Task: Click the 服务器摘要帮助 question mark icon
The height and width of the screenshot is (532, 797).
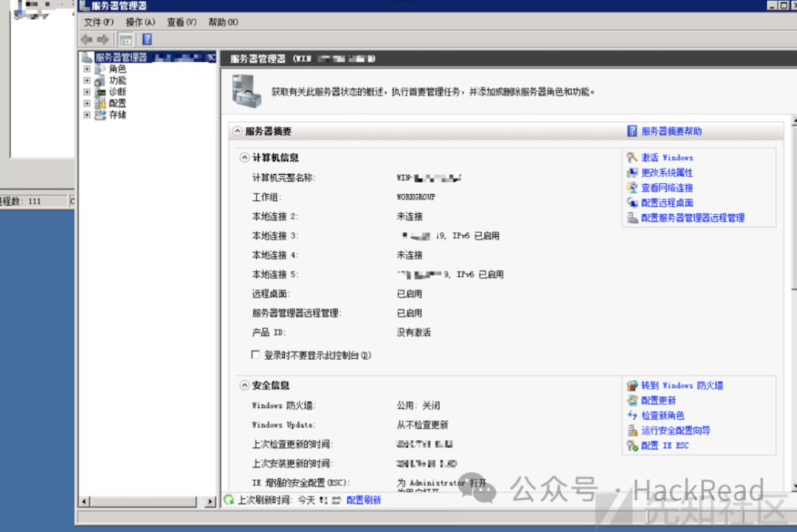Action: [632, 131]
